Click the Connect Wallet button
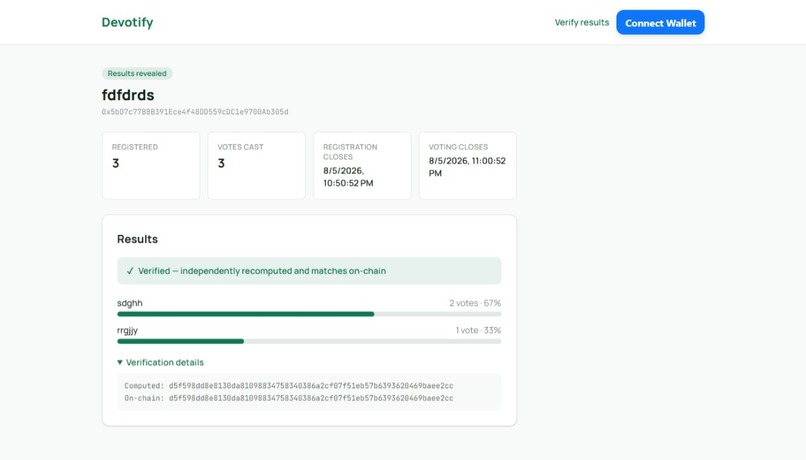The height and width of the screenshot is (460, 806). (x=660, y=23)
